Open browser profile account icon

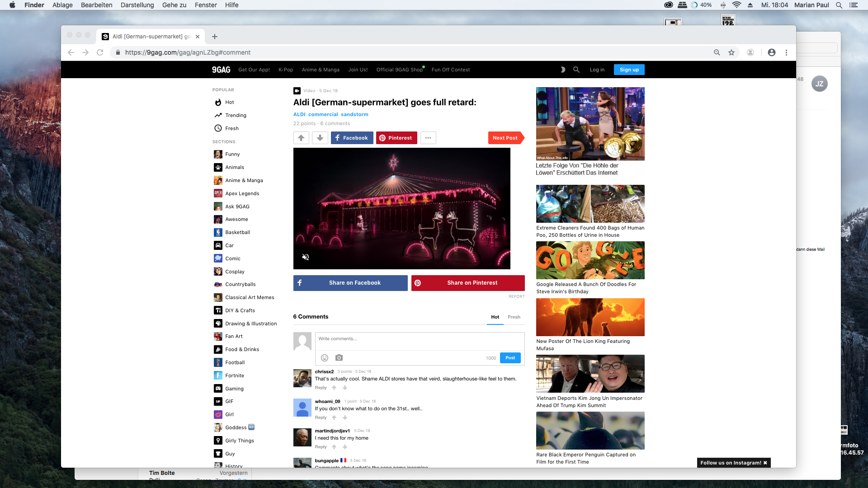point(772,52)
